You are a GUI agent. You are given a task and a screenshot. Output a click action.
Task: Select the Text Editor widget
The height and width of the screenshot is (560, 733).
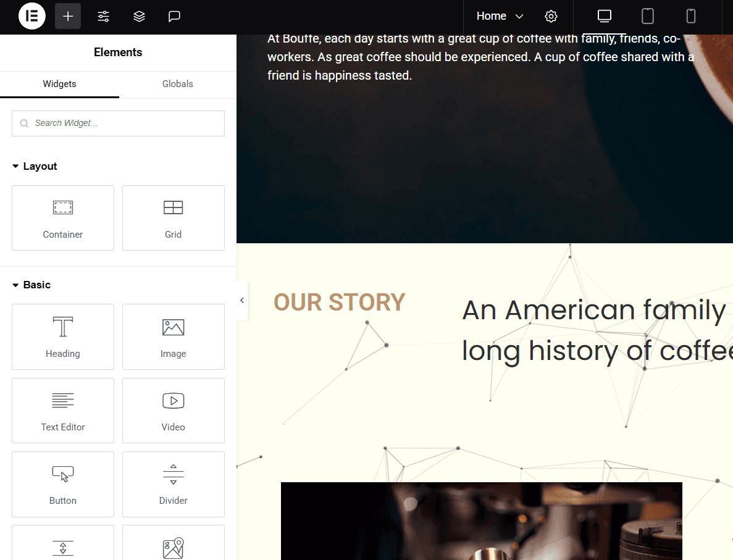(62, 410)
